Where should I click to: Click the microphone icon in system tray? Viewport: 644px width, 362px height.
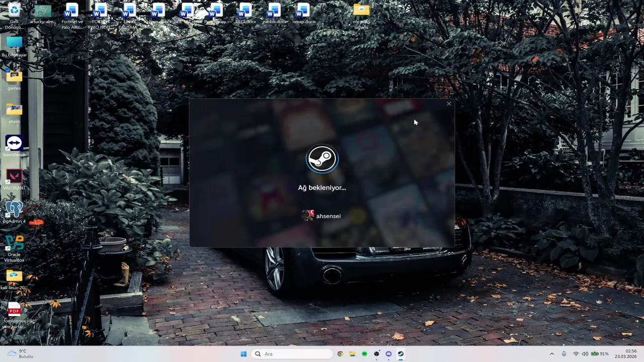pyautogui.click(x=564, y=354)
